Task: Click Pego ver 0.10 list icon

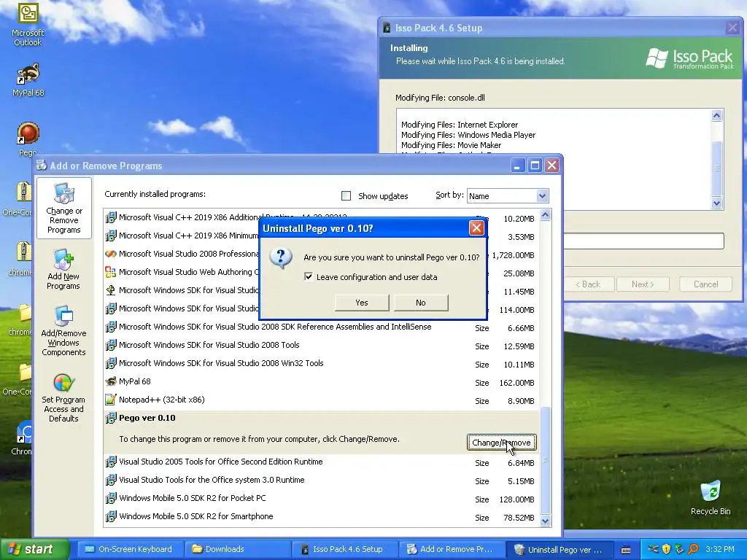Action: click(111, 418)
